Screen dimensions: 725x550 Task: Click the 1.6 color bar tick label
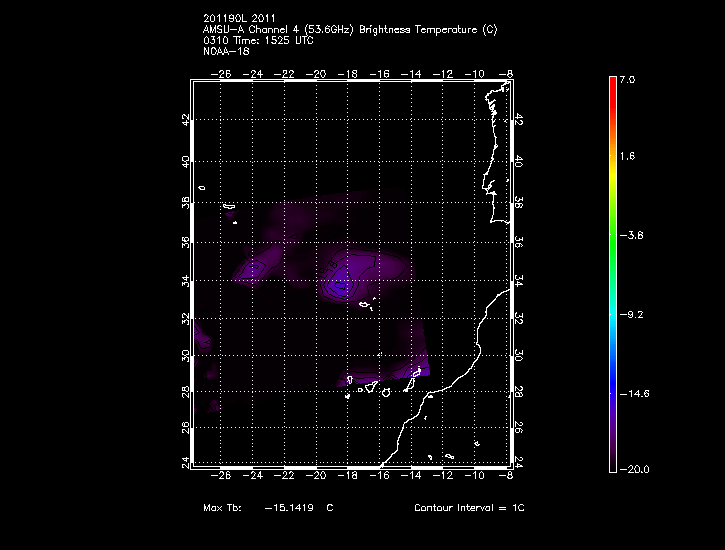pyautogui.click(x=628, y=157)
